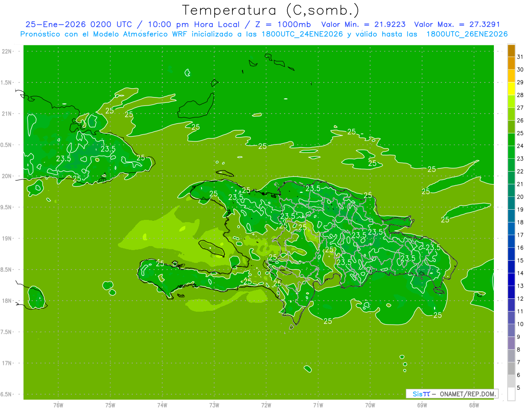Click the "Z = 1000mb" level text

coord(283,24)
